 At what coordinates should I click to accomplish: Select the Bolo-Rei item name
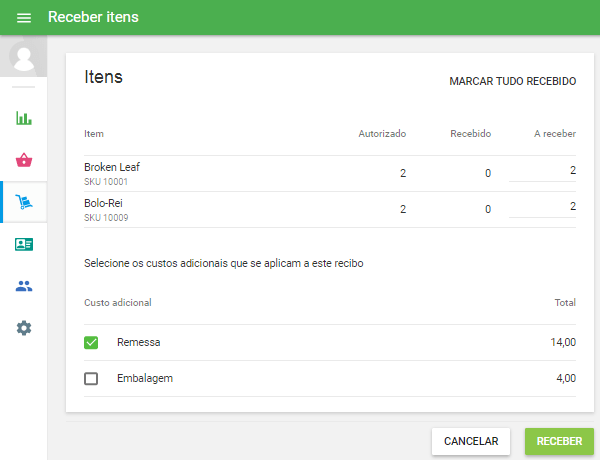point(103,203)
